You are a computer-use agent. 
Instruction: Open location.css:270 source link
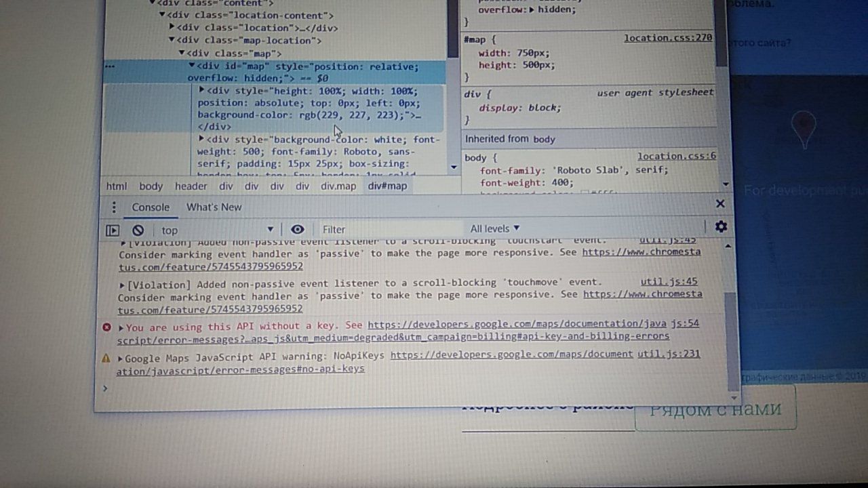tap(668, 38)
